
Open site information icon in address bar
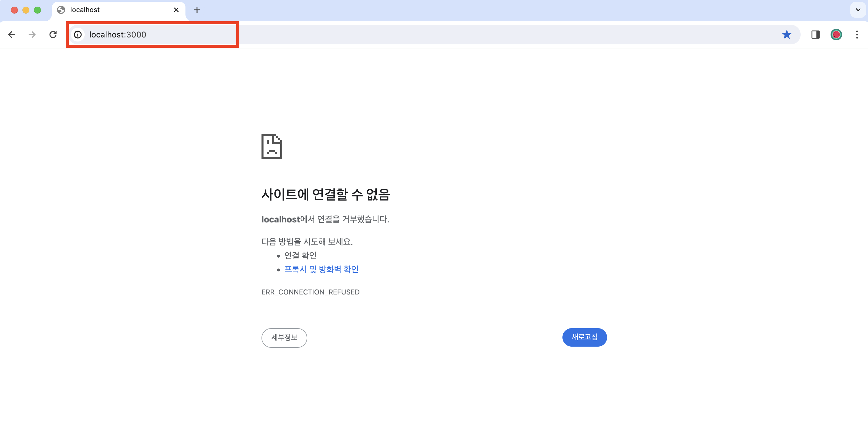pyautogui.click(x=78, y=34)
